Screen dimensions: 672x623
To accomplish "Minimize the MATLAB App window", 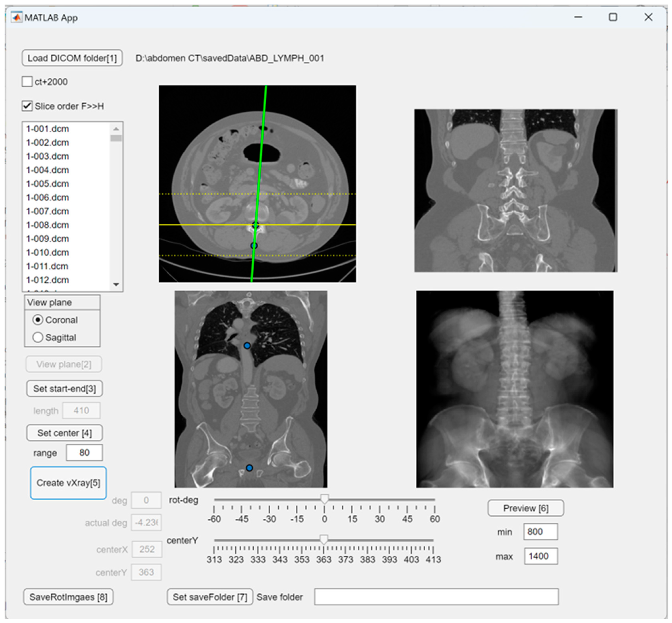I will click(578, 17).
